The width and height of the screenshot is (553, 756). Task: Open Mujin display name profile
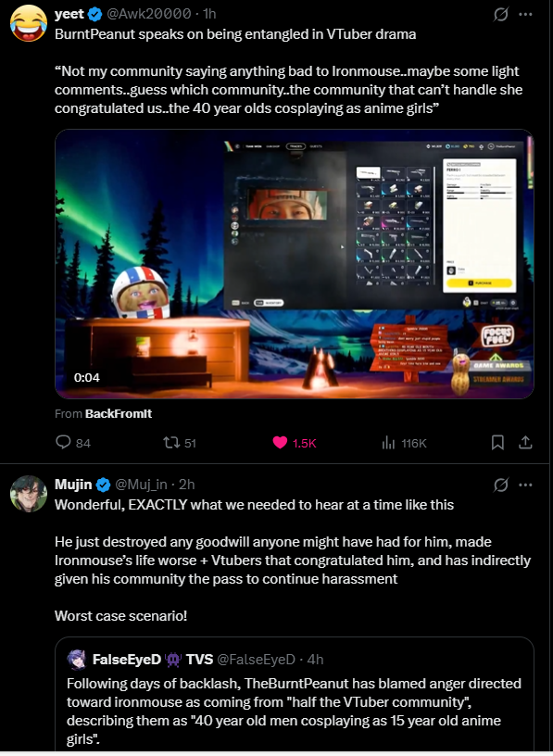coord(73,484)
